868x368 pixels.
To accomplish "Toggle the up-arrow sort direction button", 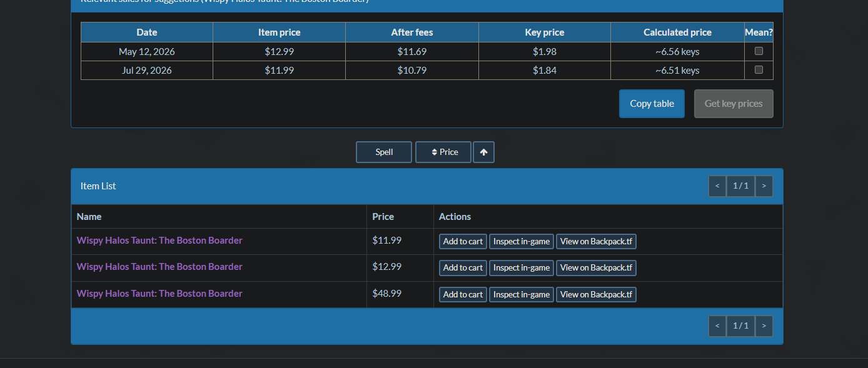I will pos(483,152).
